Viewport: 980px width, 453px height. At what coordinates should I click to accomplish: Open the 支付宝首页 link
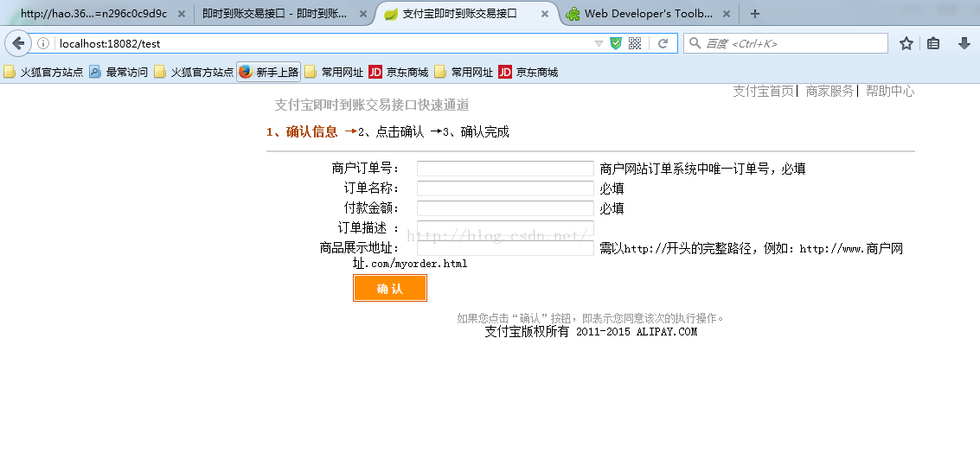[x=763, y=91]
